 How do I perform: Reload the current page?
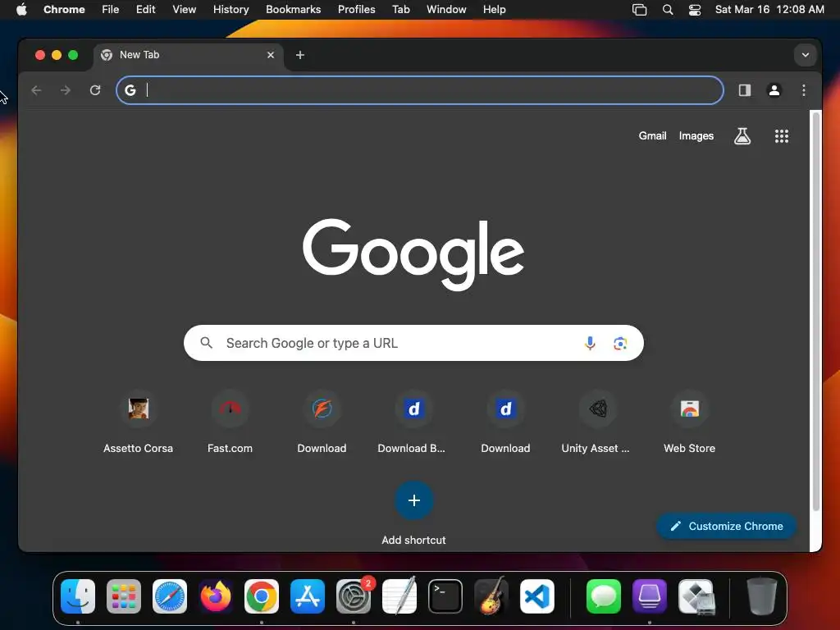(95, 90)
